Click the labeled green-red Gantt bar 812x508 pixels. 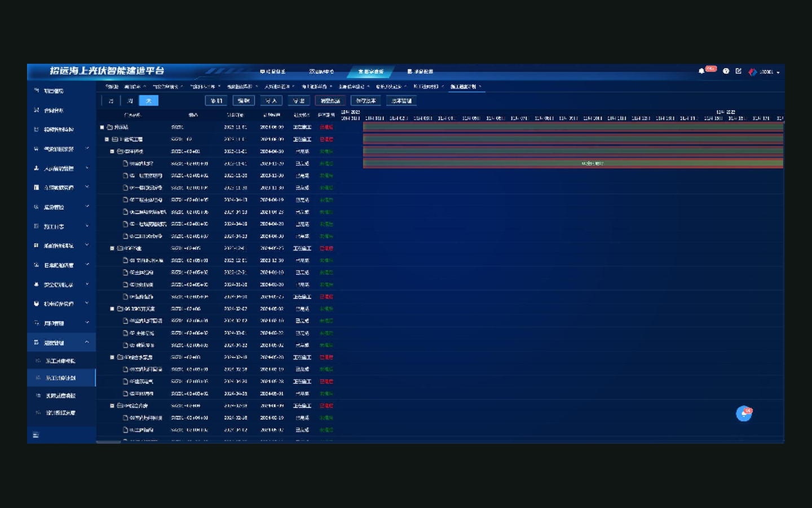pyautogui.click(x=573, y=164)
